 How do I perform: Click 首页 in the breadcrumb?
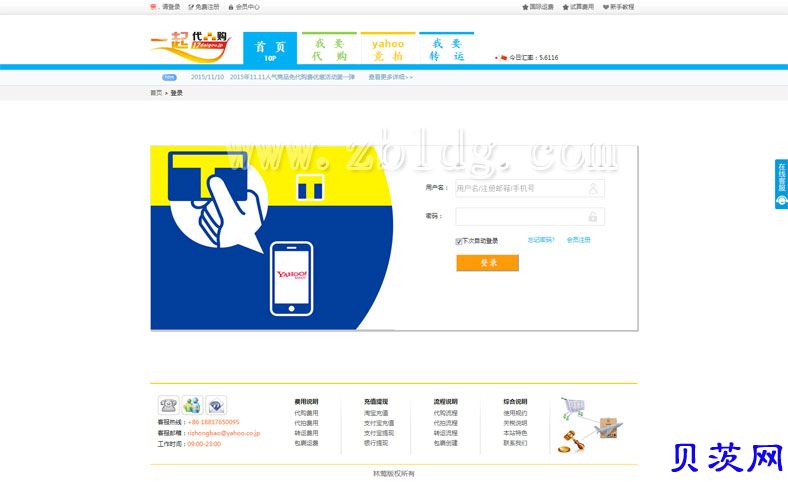click(156, 93)
